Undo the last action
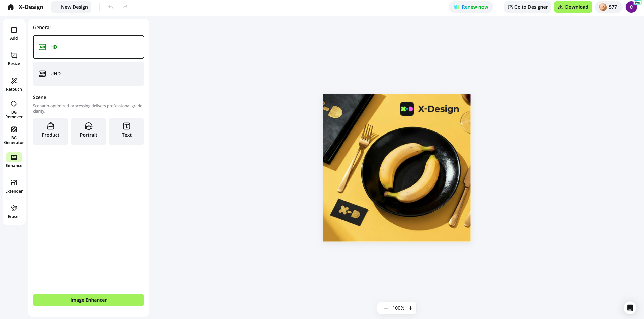 click(111, 7)
